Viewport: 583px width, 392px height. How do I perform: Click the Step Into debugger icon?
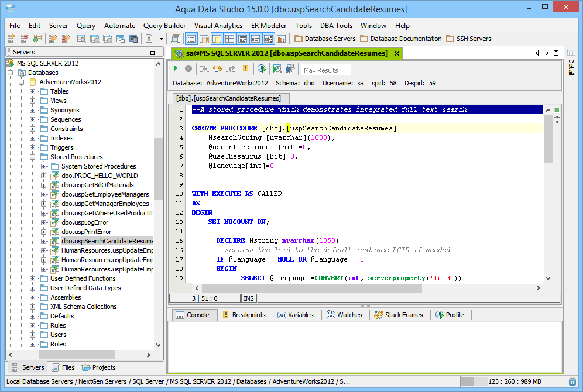pos(204,69)
